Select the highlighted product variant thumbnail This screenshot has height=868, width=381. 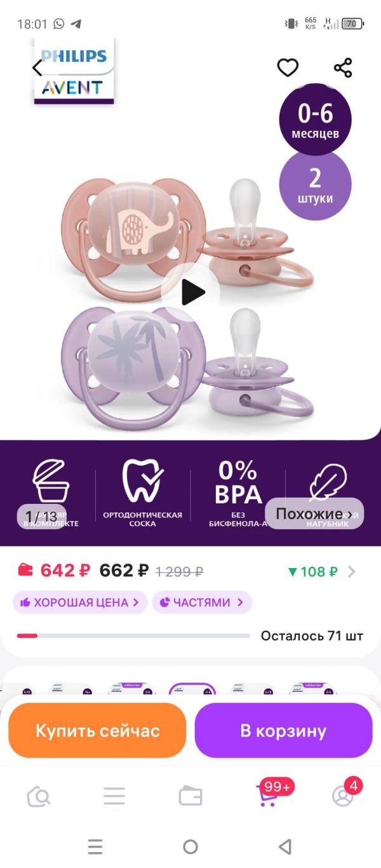click(x=192, y=689)
